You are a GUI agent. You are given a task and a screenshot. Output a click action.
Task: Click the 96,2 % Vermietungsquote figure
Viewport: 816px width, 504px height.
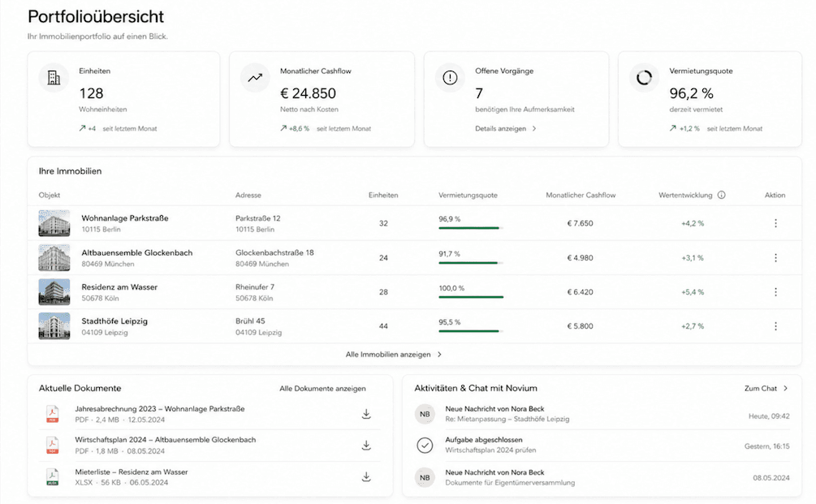(691, 93)
